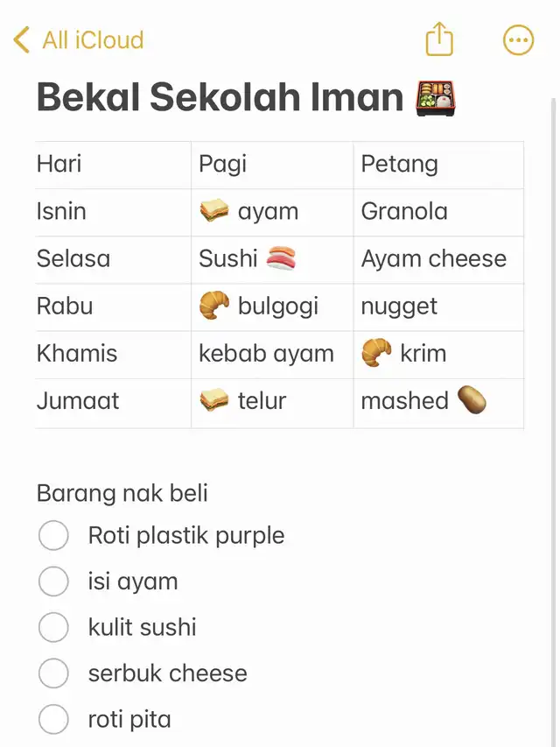Tap the potato emoji after mashed
Image resolution: width=560 pixels, height=747 pixels.
coord(472,399)
